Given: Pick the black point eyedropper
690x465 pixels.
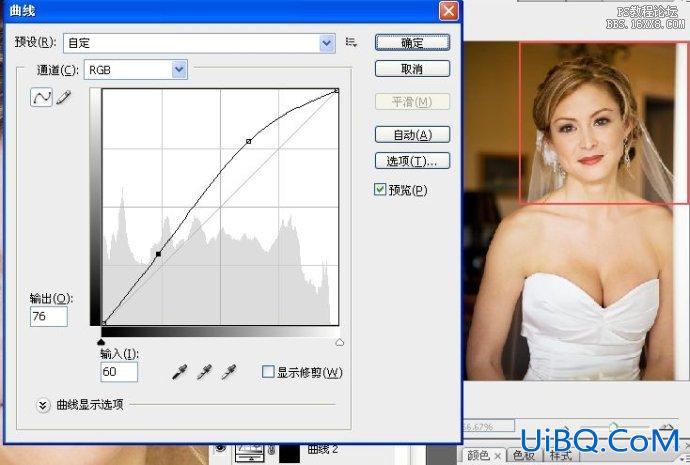Looking at the screenshot, I should [180, 372].
